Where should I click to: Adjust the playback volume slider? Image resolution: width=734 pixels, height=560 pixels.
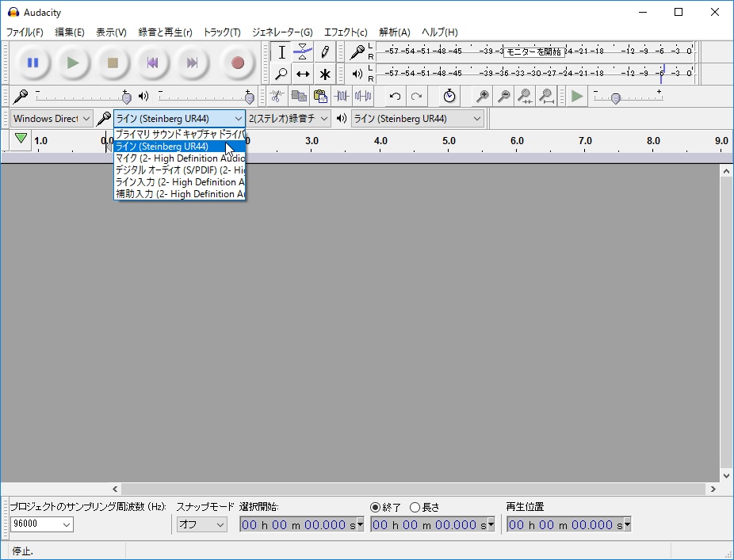[x=250, y=97]
